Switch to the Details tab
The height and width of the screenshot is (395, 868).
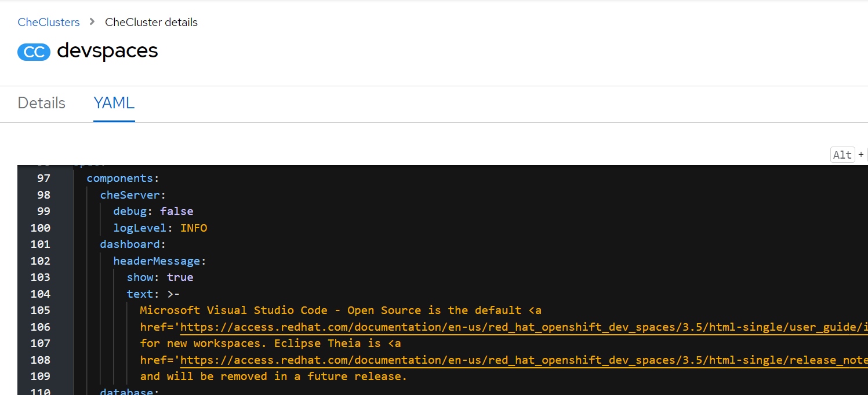point(42,103)
